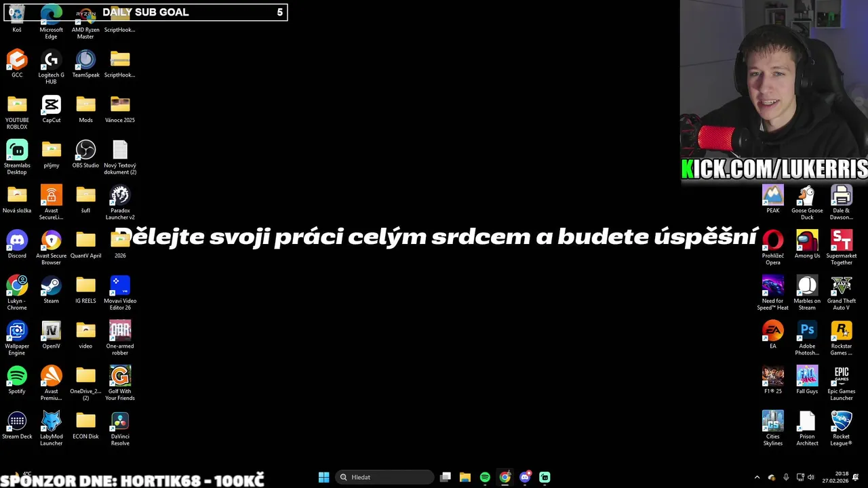Select the Streamlabs Desktop shortcut icon
Screen dimensions: 868x488
point(17,158)
